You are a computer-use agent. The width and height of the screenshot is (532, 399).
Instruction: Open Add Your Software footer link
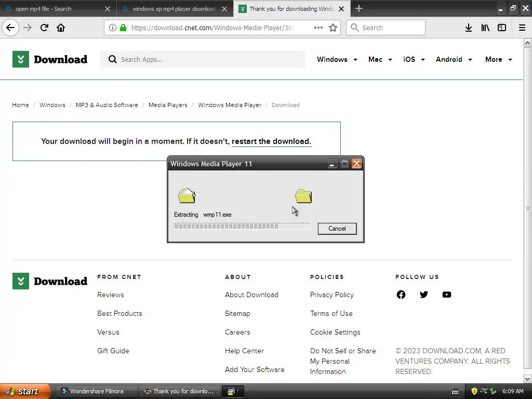click(x=255, y=369)
